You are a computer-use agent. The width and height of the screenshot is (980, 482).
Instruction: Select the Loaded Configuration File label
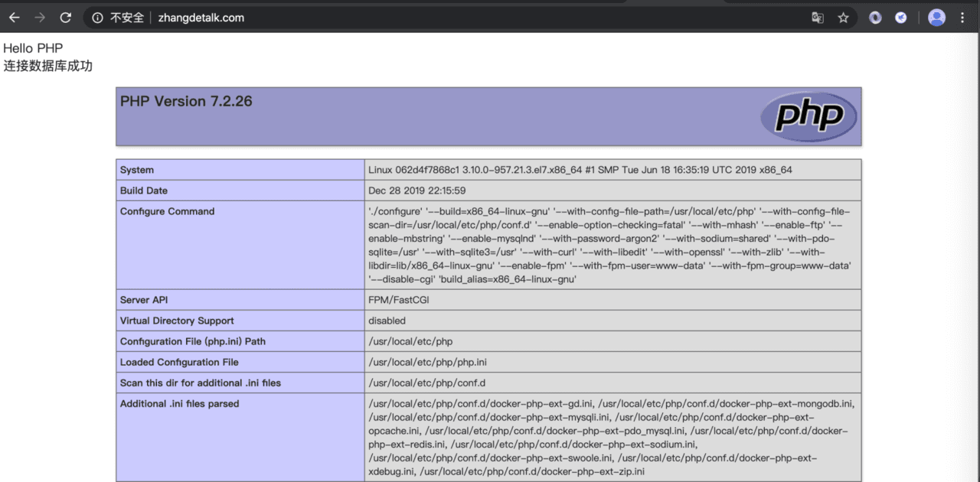click(x=179, y=362)
